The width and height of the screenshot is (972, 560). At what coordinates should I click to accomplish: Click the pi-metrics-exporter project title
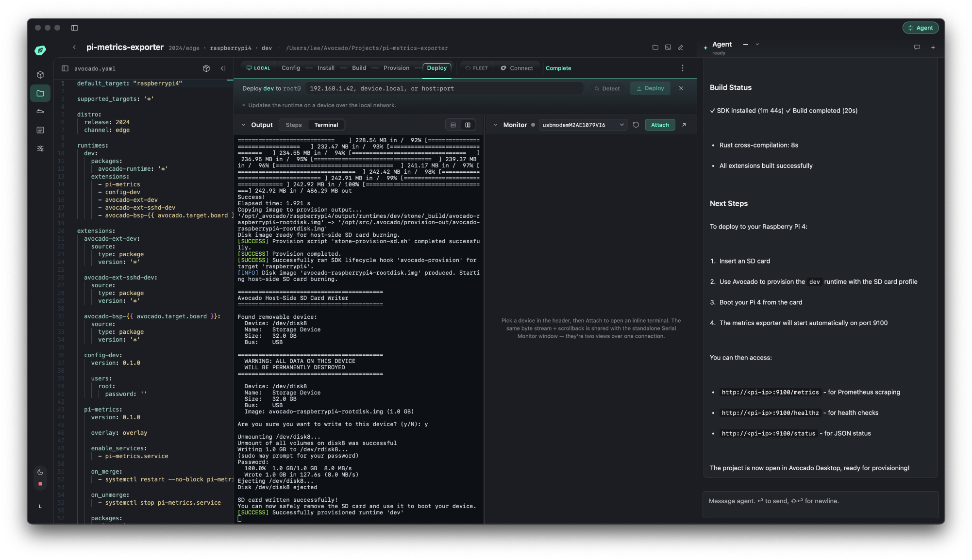click(x=125, y=47)
